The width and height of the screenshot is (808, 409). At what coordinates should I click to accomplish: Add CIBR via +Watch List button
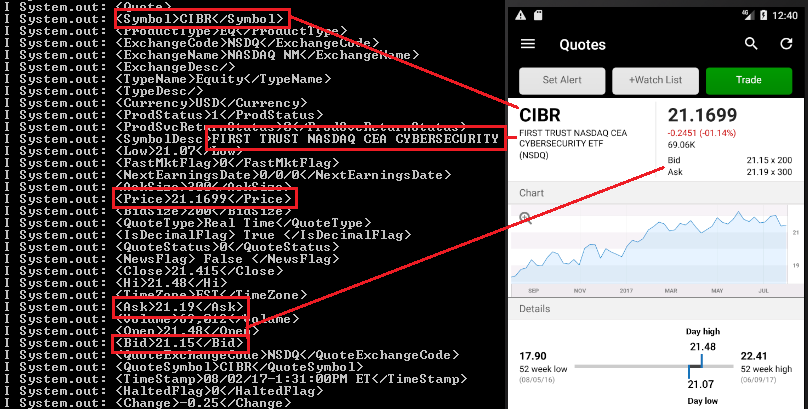(x=655, y=80)
